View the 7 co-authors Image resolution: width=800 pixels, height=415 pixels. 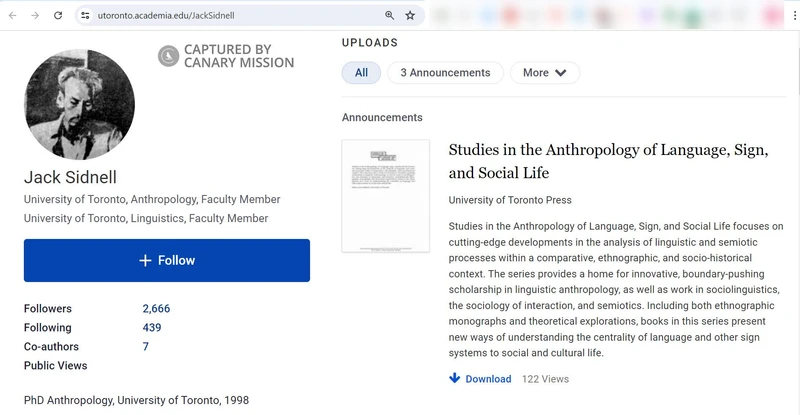tap(145, 346)
